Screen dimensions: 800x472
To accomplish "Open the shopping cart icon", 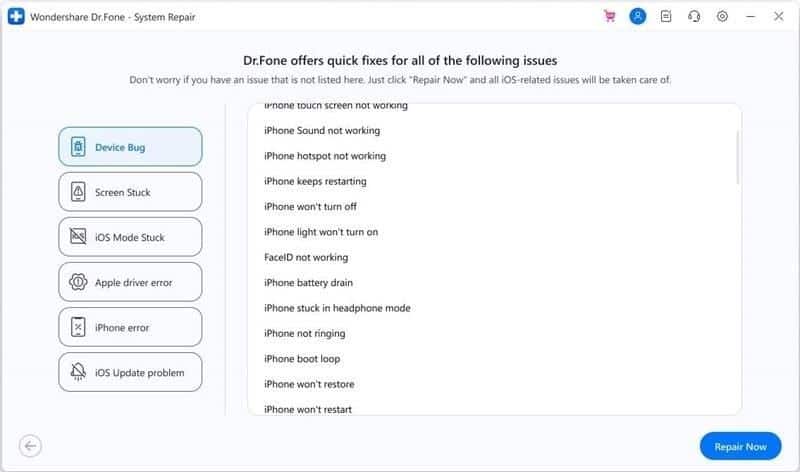I will 610,17.
